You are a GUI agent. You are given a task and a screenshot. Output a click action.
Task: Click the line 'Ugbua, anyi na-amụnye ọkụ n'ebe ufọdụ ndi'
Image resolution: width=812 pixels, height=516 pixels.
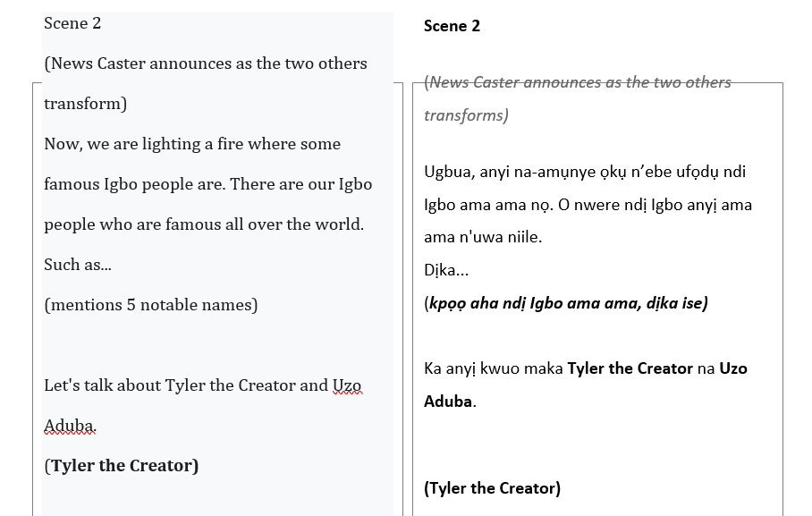[x=585, y=172]
